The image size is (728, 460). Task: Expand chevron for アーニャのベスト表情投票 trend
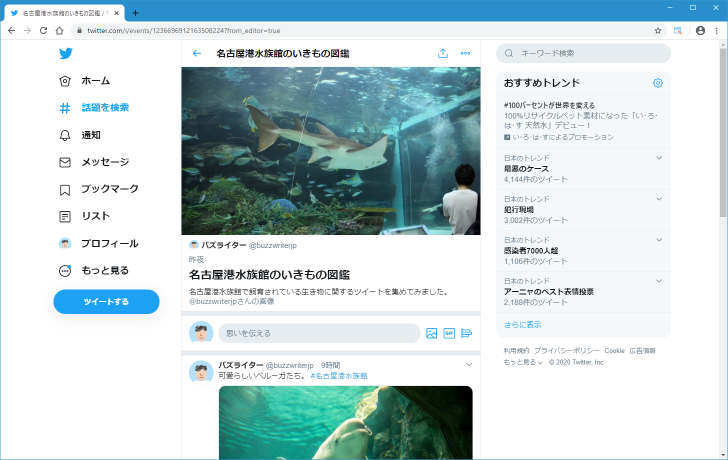[x=659, y=280]
